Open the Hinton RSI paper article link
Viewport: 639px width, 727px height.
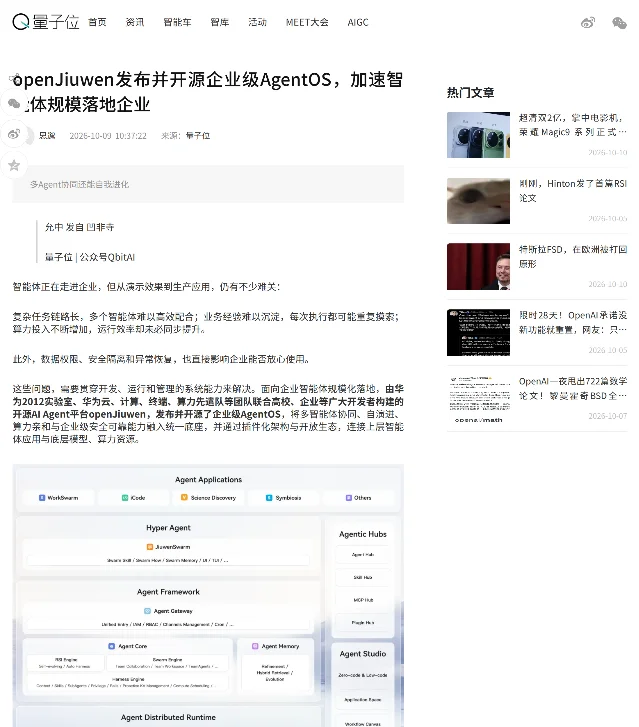click(x=573, y=191)
